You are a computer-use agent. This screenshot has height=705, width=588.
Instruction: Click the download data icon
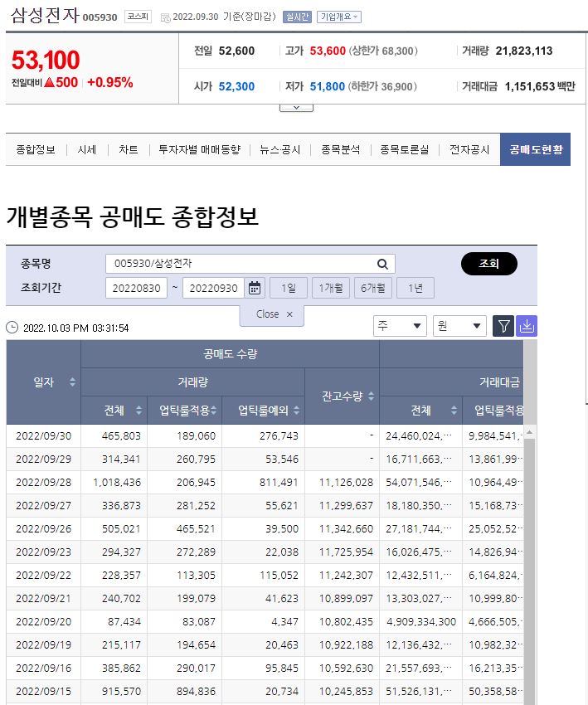point(527,326)
